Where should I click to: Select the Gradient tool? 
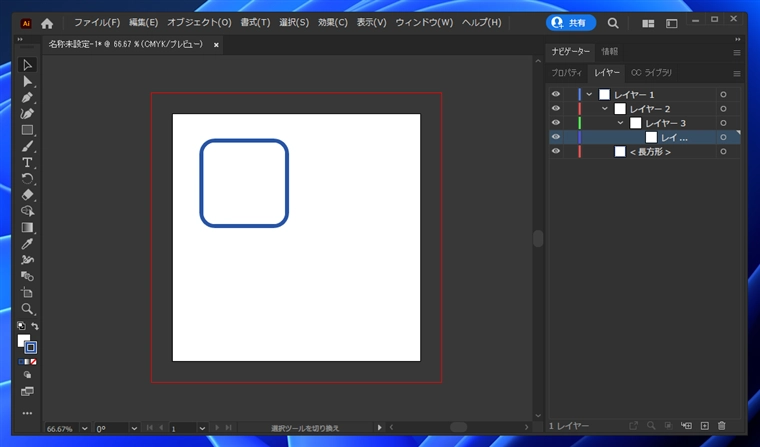(27, 227)
